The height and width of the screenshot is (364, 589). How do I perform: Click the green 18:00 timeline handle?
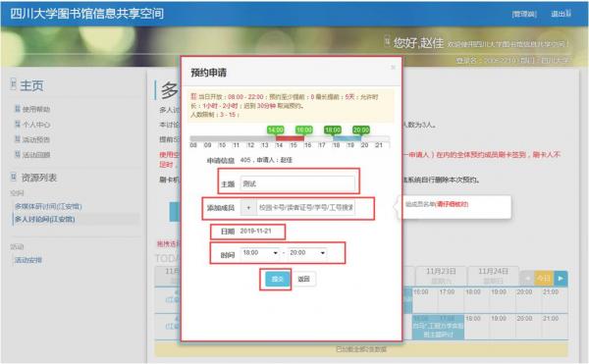coord(333,130)
